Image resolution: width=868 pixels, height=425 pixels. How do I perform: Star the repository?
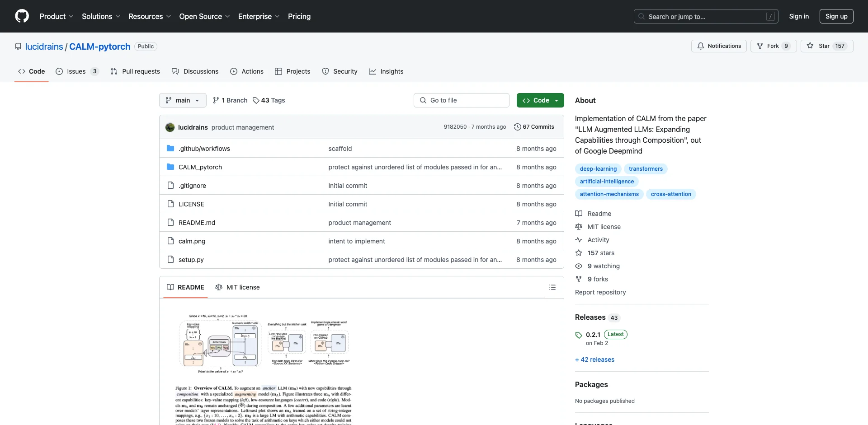827,46
